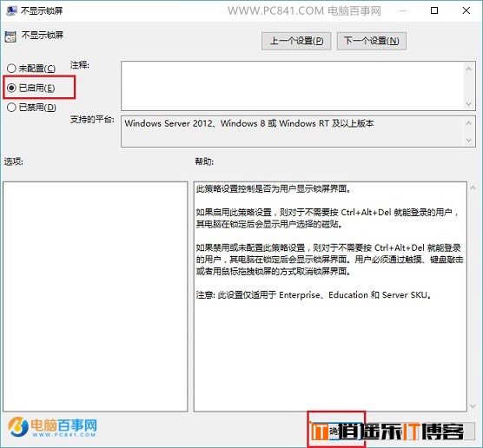
Task: Go to 下一个设置(N) next setting
Action: click(x=372, y=41)
